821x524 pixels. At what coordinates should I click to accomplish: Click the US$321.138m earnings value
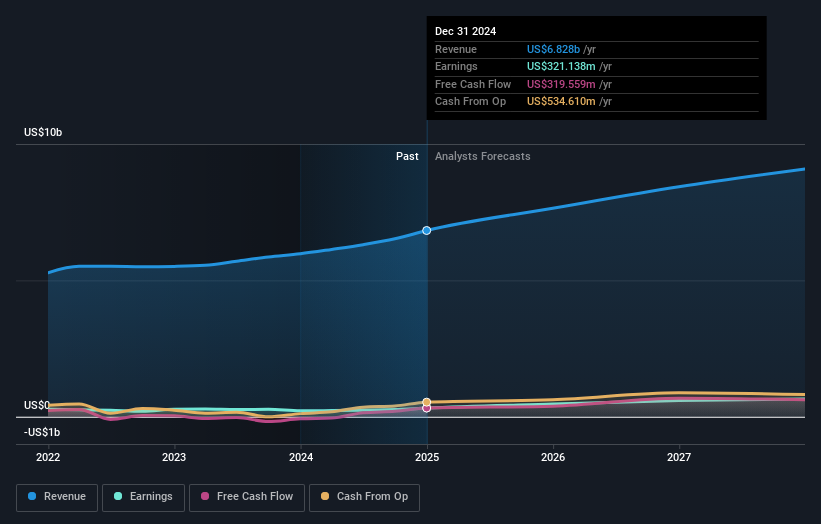click(x=561, y=66)
